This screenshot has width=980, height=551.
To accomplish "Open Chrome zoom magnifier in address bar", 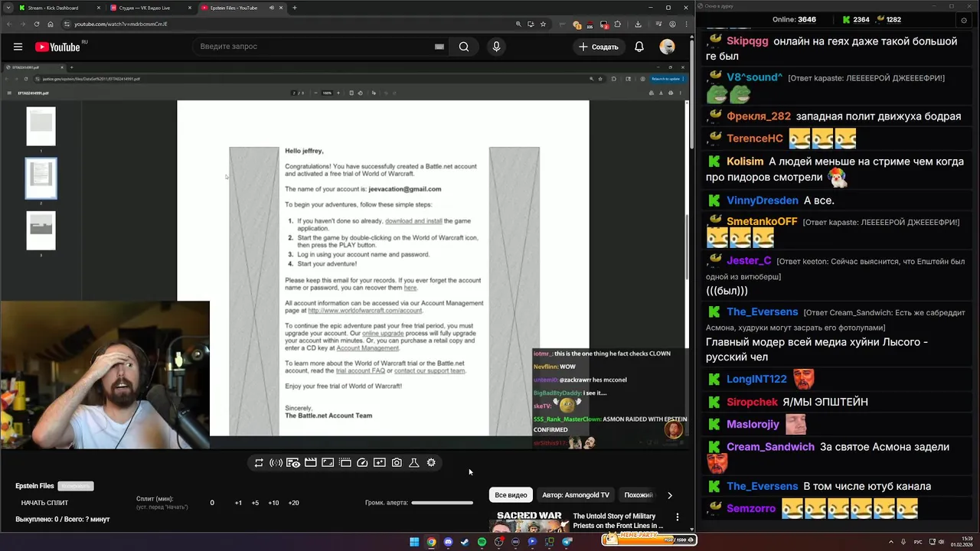I will tap(518, 24).
